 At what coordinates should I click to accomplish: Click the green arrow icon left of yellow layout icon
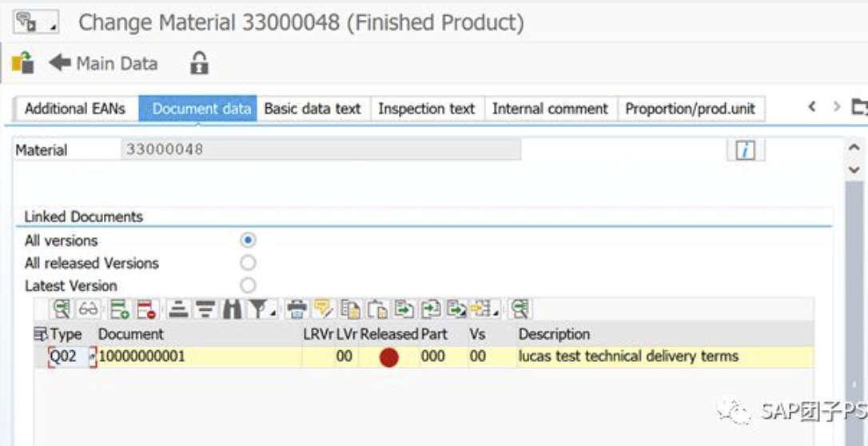coord(457,309)
